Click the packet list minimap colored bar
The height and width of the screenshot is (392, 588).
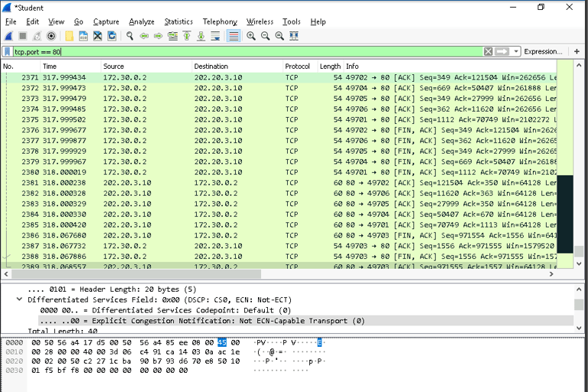[x=565, y=165]
